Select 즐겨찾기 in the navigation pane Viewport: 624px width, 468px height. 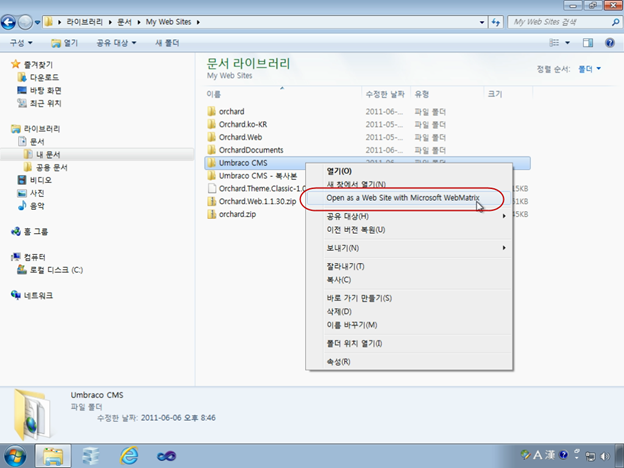[38, 64]
